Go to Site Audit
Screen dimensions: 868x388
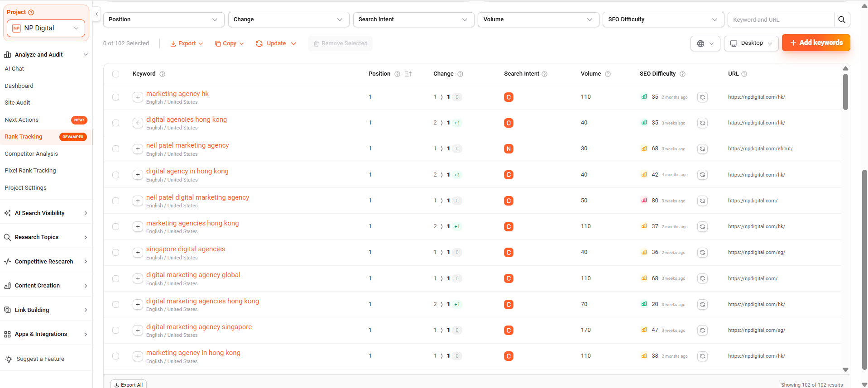coord(17,103)
